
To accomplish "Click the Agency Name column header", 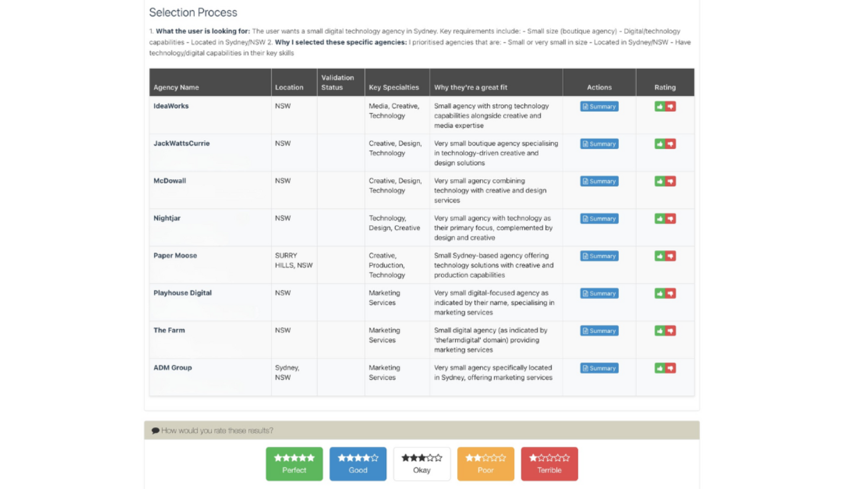I will click(176, 87).
